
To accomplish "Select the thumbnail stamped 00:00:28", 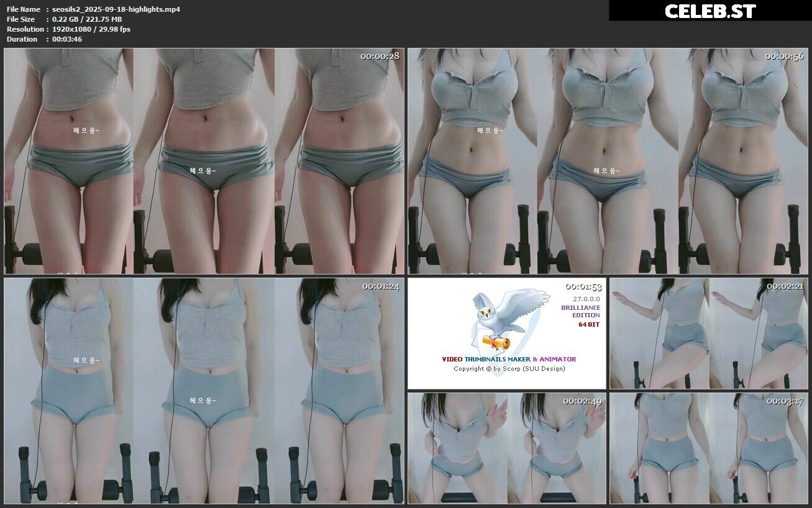I will tap(204, 161).
